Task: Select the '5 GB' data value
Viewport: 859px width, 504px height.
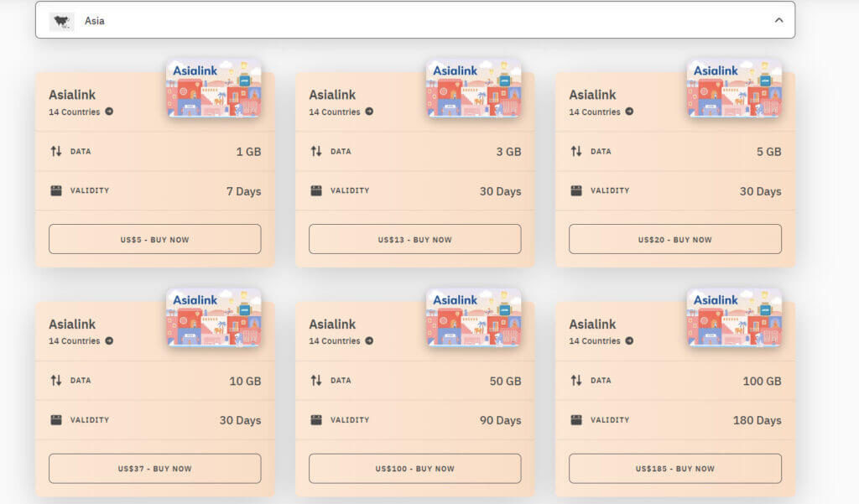Action: pyautogui.click(x=769, y=152)
